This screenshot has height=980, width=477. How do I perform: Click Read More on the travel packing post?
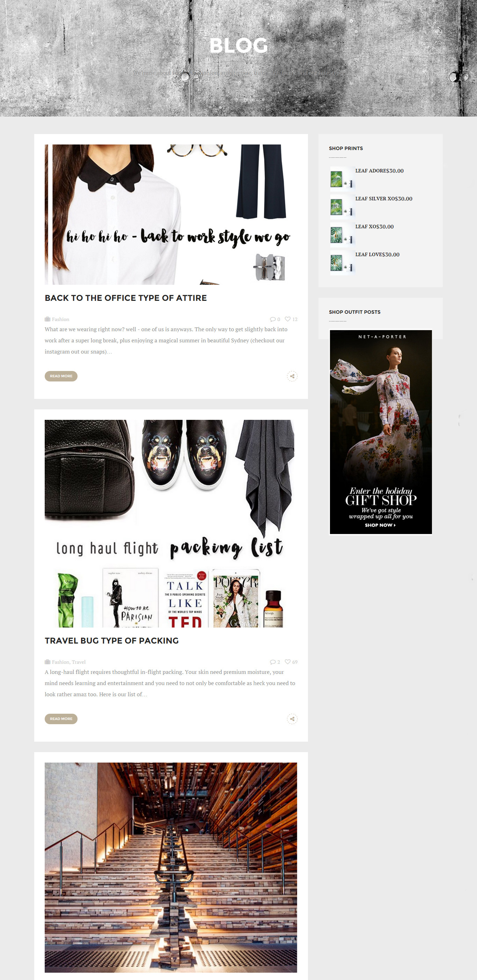tap(61, 719)
